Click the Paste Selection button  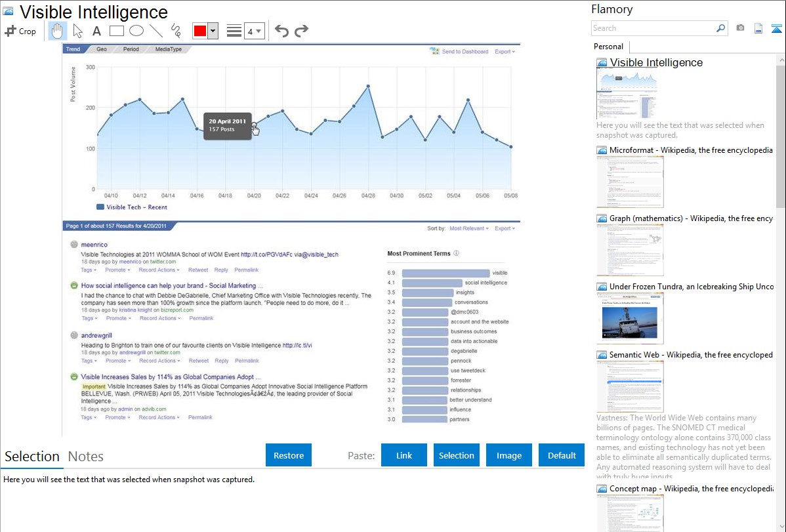[456, 455]
